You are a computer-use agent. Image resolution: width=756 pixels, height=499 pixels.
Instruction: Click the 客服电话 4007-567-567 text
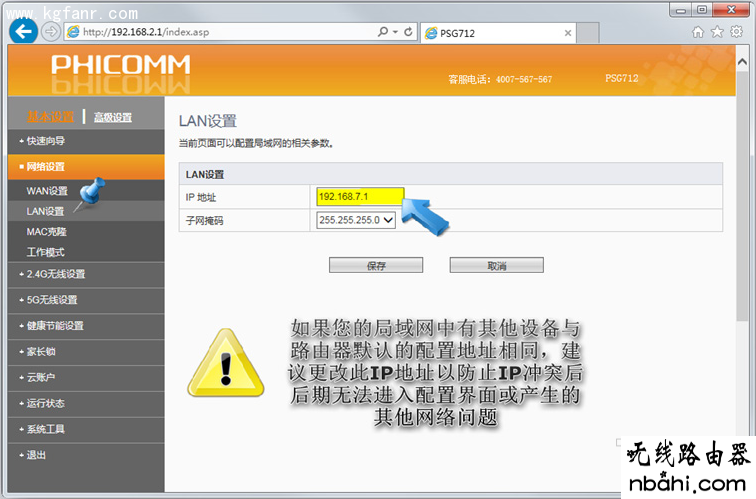pos(500,80)
